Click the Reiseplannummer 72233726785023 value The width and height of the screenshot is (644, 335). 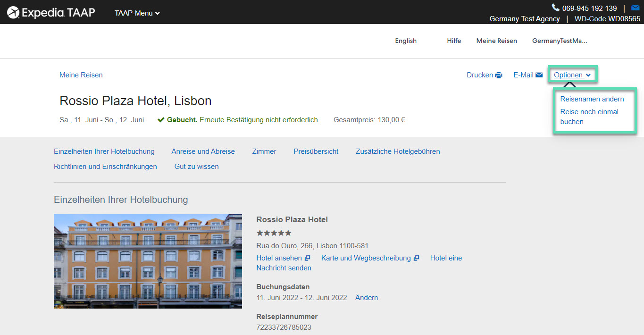[284, 327]
